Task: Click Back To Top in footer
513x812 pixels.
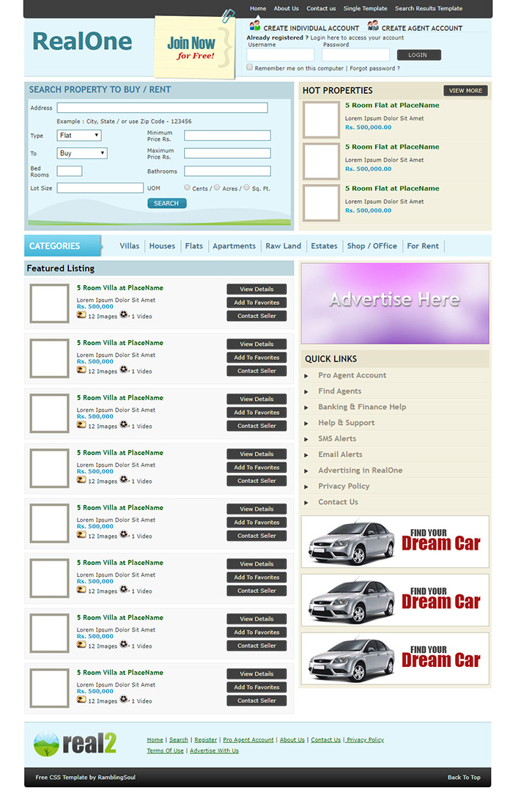Action: pos(464,778)
